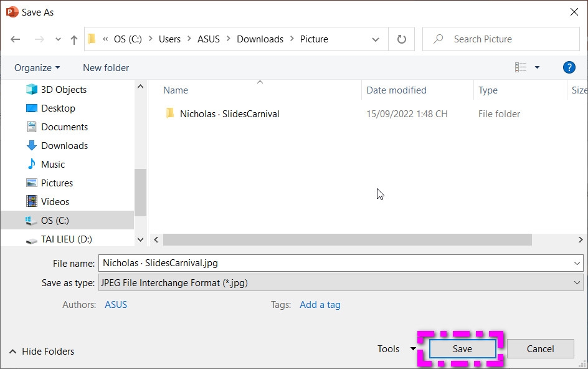Select TAI LIEU (D:) drive
This screenshot has height=369, width=588.
(x=67, y=239)
